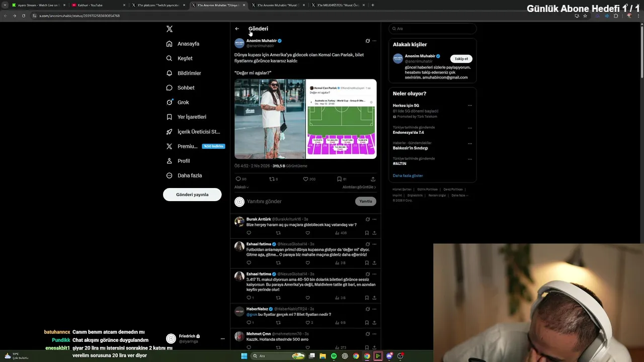
Task: Click Yanıtla button
Action: coord(366,202)
